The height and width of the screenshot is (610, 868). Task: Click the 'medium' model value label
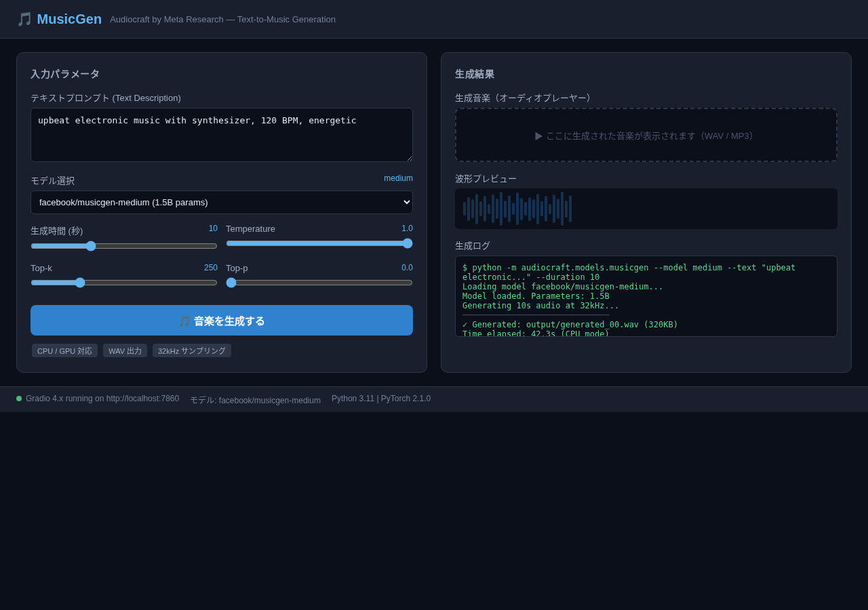pyautogui.click(x=398, y=178)
